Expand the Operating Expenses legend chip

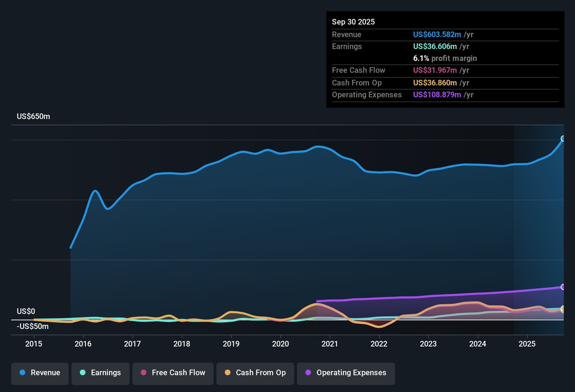point(346,373)
